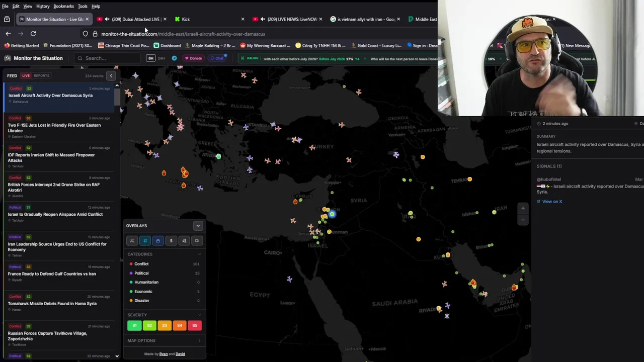Click the browser back arrow
This screenshot has height=362, width=644.
(x=8, y=34)
